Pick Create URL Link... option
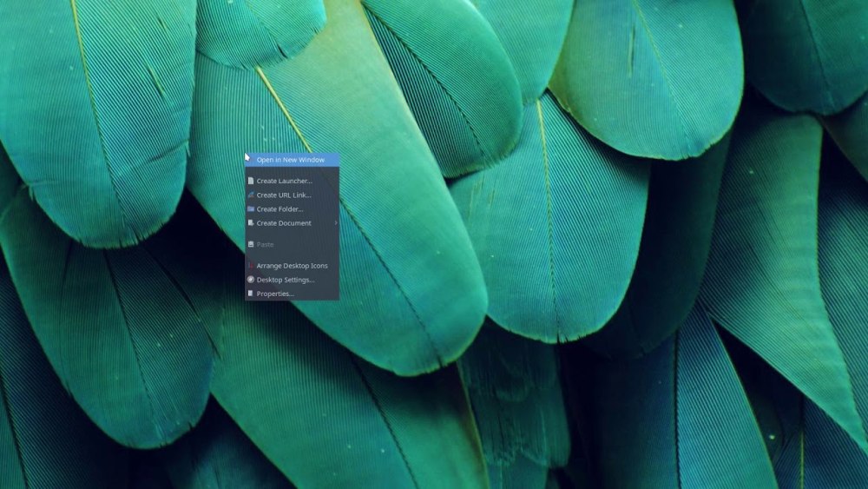 [292, 195]
